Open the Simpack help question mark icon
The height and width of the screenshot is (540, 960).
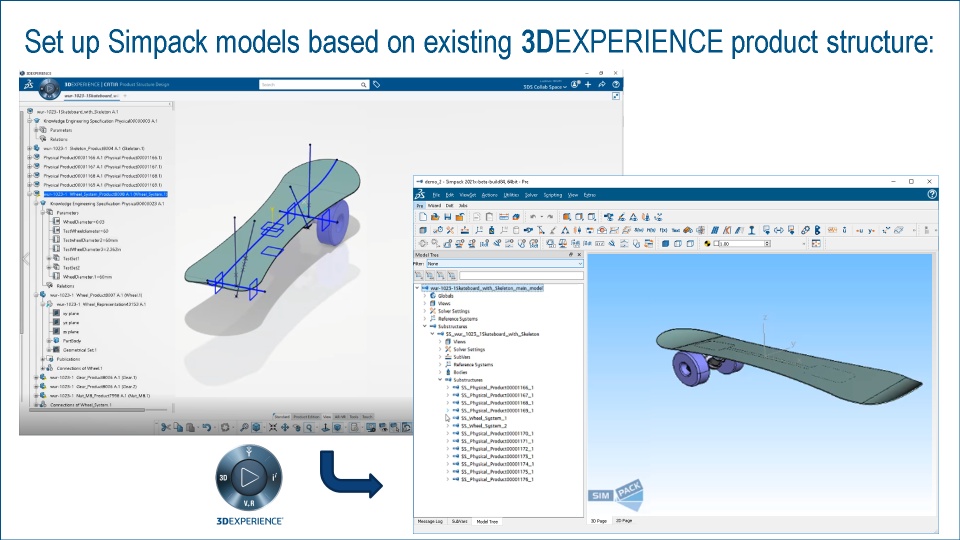[x=931, y=195]
